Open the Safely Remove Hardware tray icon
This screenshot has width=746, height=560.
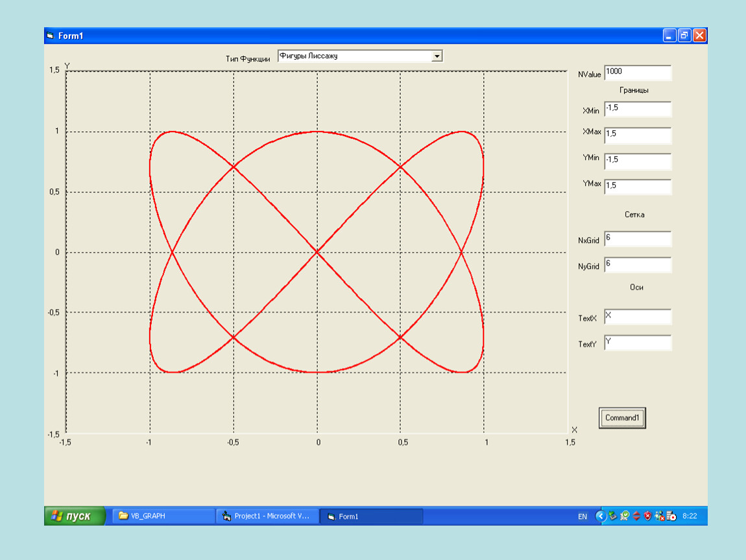coord(613,517)
